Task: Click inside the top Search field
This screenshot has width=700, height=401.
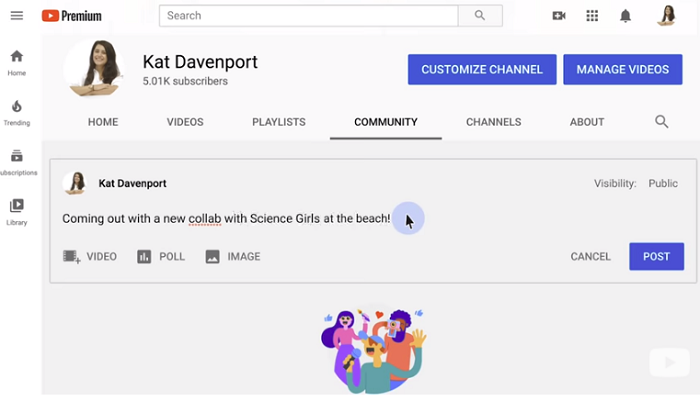Action: tap(307, 16)
